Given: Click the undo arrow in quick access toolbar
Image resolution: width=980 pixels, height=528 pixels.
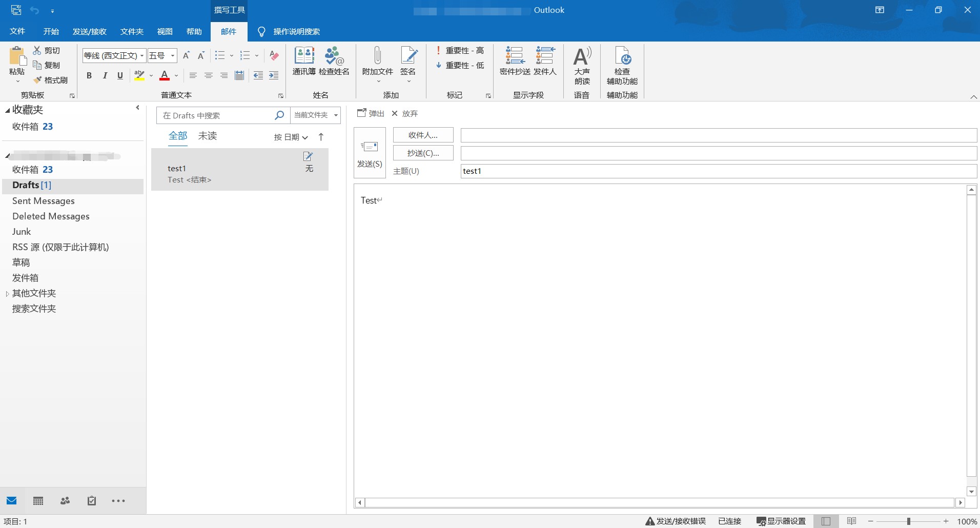Looking at the screenshot, I should tap(34, 10).
